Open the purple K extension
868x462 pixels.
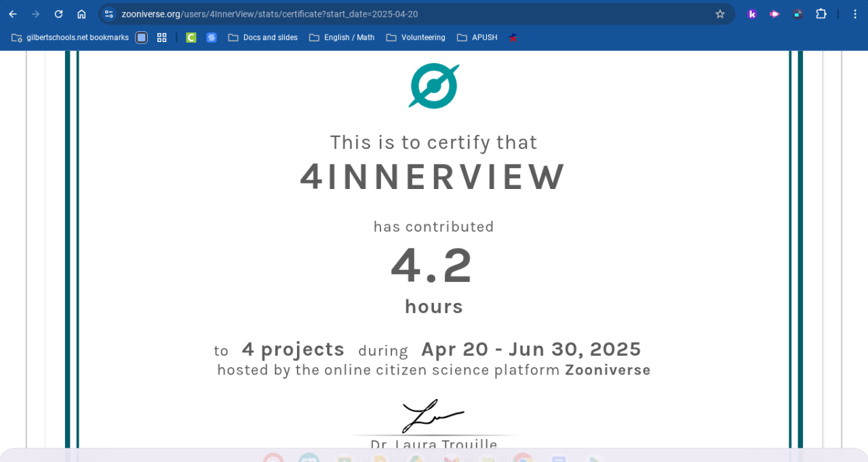(x=752, y=14)
